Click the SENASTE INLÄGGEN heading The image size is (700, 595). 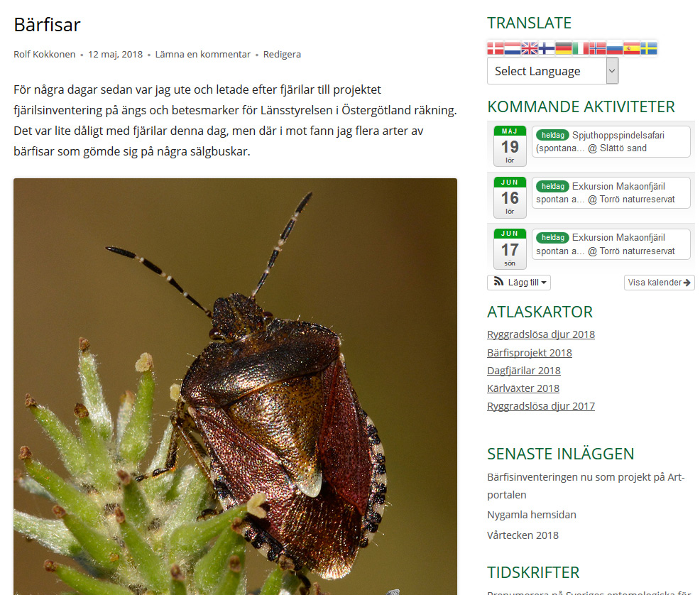point(560,454)
